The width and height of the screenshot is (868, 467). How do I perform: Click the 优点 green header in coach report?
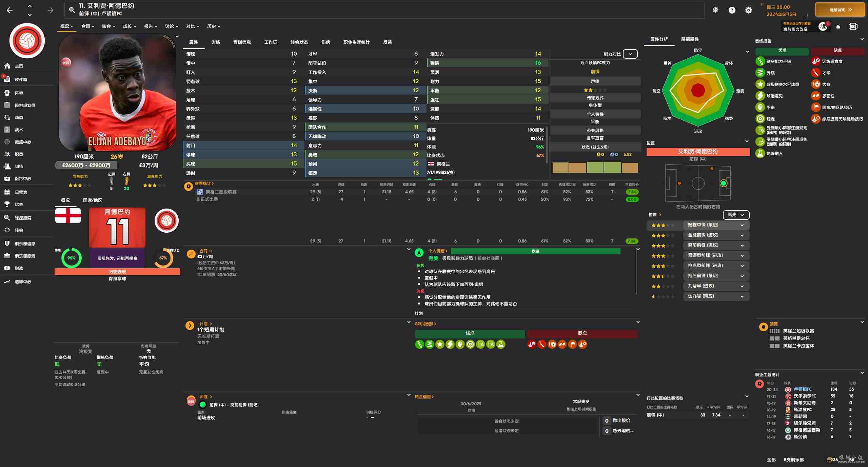point(782,51)
